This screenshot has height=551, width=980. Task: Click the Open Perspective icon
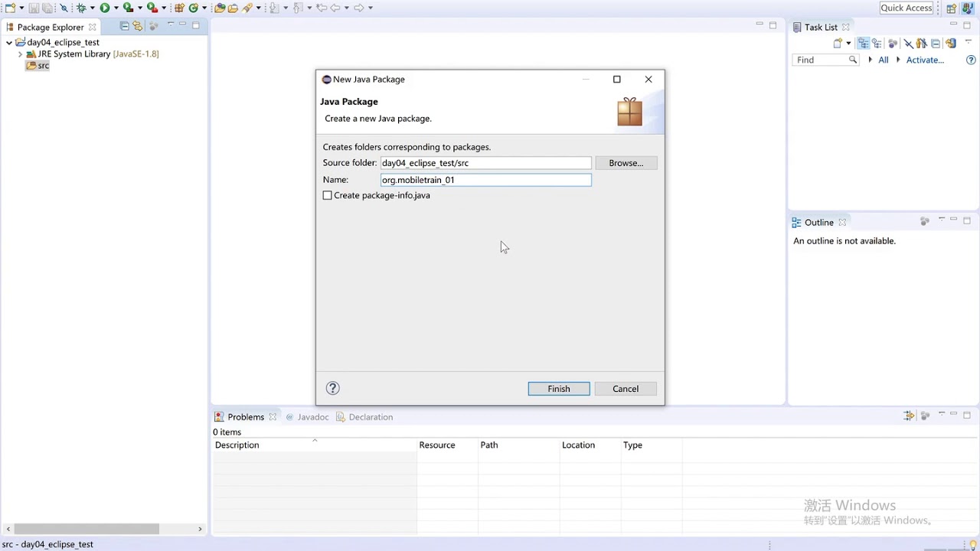click(952, 8)
